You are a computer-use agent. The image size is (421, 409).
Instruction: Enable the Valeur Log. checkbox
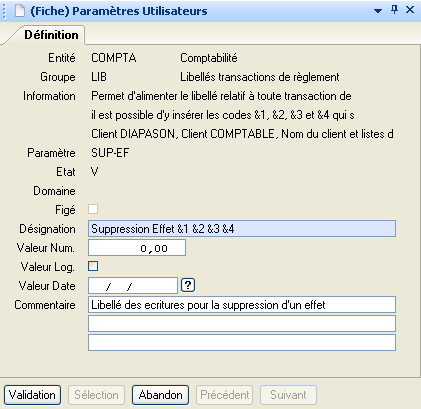93,266
